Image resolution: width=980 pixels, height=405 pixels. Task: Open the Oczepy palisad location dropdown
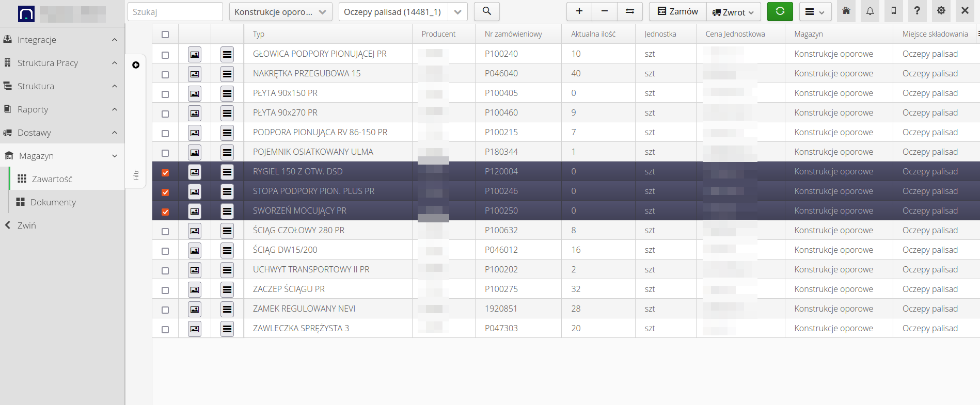tap(403, 12)
